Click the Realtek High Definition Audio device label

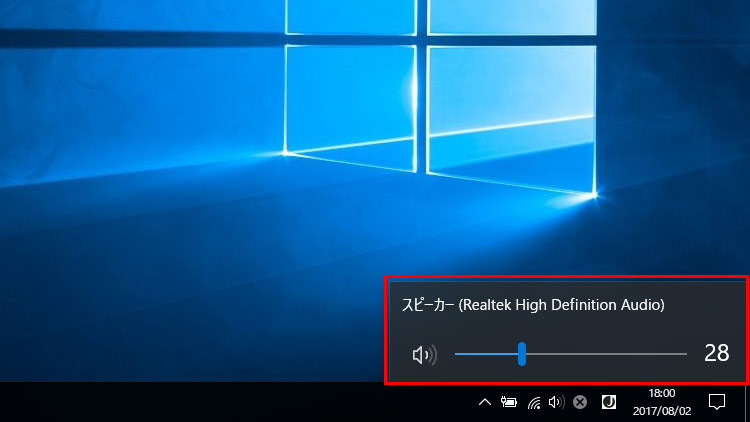[562, 304]
